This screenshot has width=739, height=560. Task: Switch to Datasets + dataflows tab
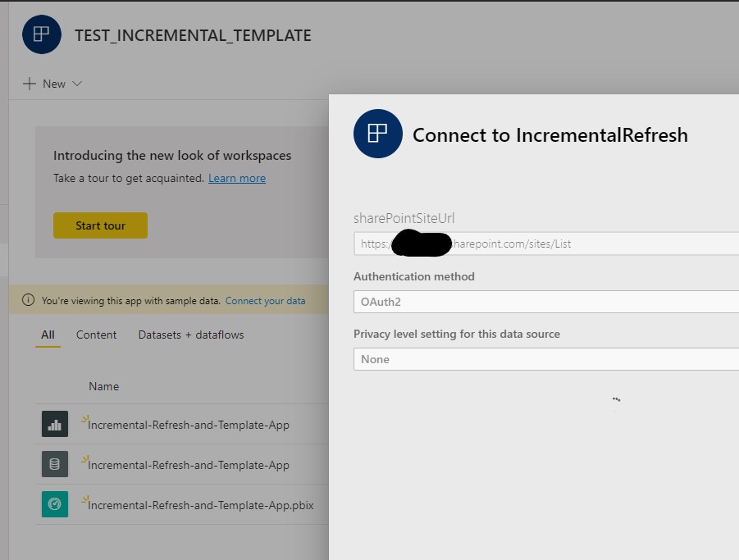point(191,335)
